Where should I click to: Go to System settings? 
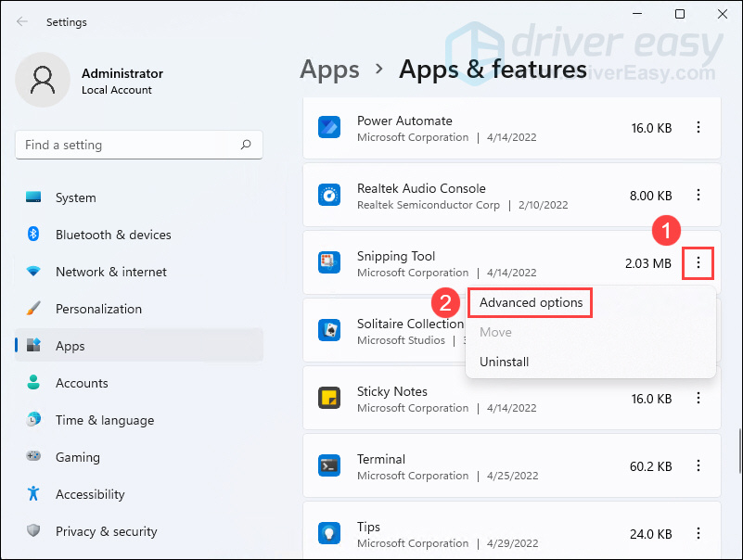click(x=139, y=197)
